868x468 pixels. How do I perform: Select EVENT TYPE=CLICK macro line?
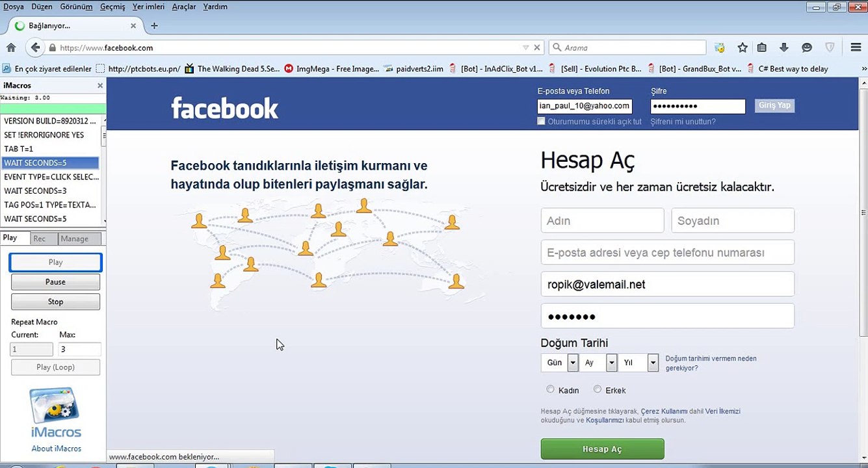click(50, 177)
